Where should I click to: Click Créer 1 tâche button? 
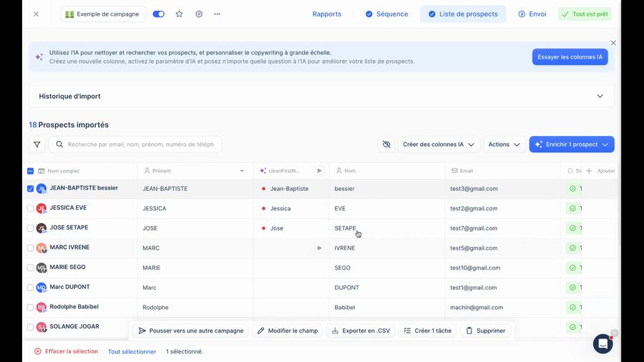pos(428,331)
